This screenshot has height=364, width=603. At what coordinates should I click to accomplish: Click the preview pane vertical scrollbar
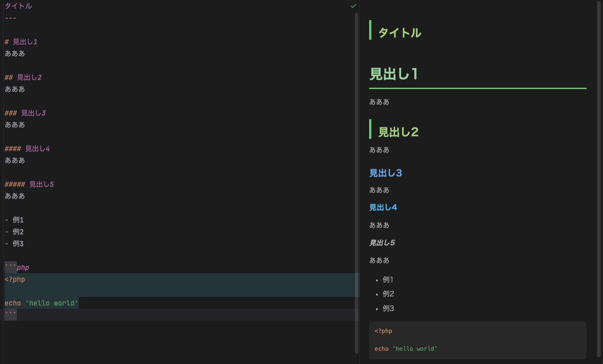[599, 179]
